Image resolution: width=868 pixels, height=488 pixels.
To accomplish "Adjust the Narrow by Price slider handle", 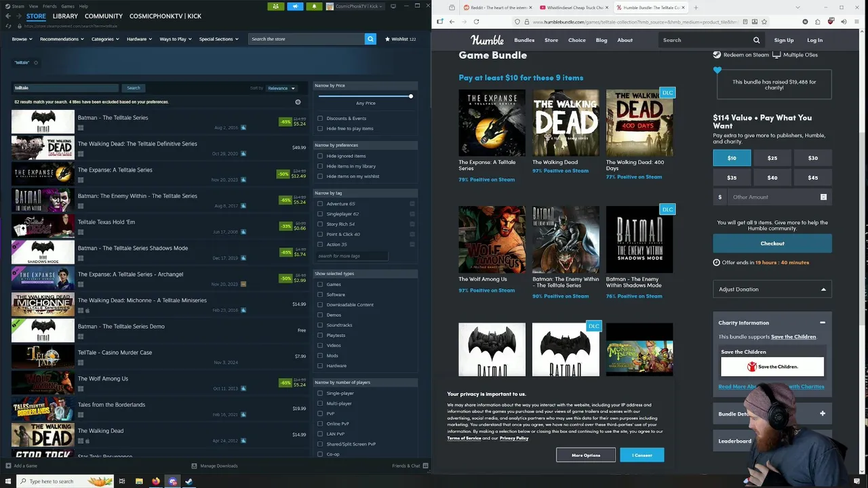I will pyautogui.click(x=410, y=96).
